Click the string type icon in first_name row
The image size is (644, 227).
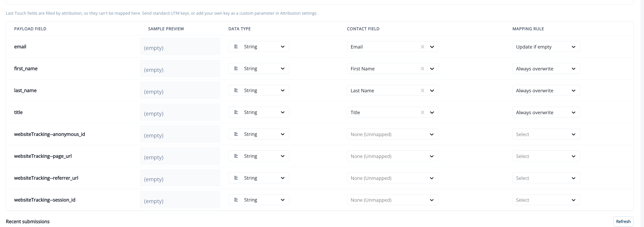click(236, 68)
